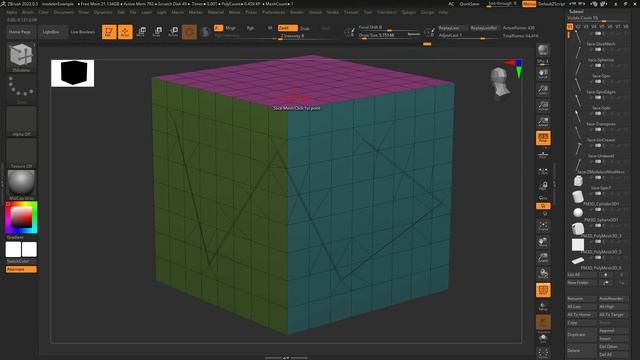This screenshot has height=360, width=640.
Task: Click the black cube thumbnail view
Action: point(73,73)
